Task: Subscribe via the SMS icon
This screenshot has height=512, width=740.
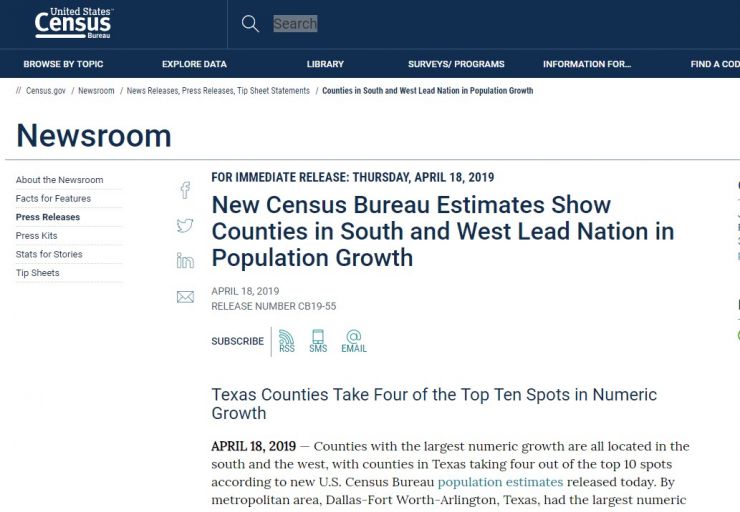Action: click(318, 341)
